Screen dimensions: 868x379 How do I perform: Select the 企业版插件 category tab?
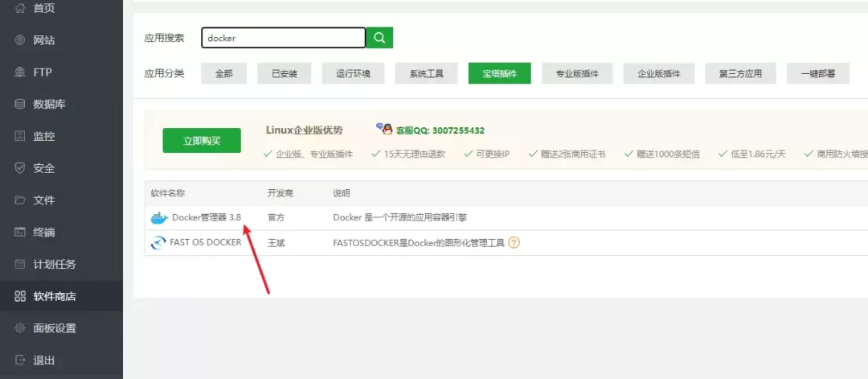659,73
